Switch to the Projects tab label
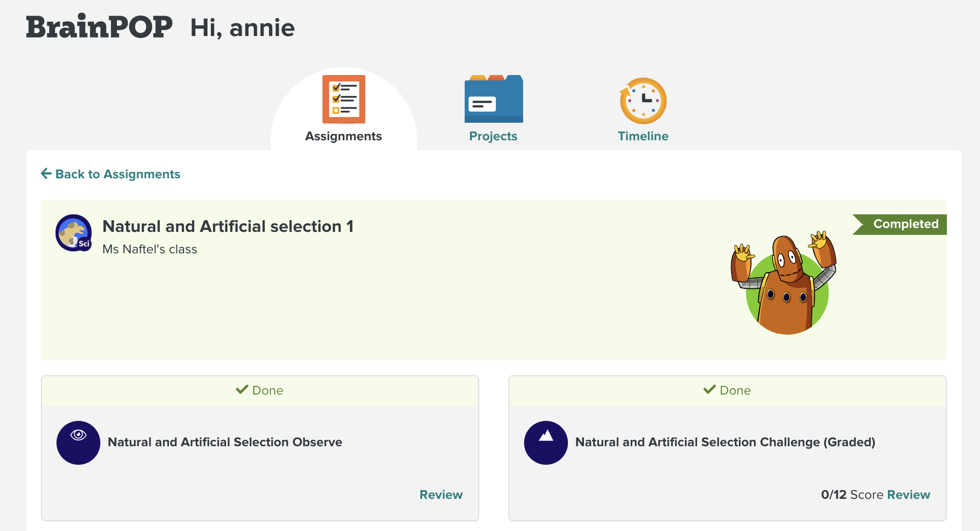The width and height of the screenshot is (980, 531). [493, 136]
